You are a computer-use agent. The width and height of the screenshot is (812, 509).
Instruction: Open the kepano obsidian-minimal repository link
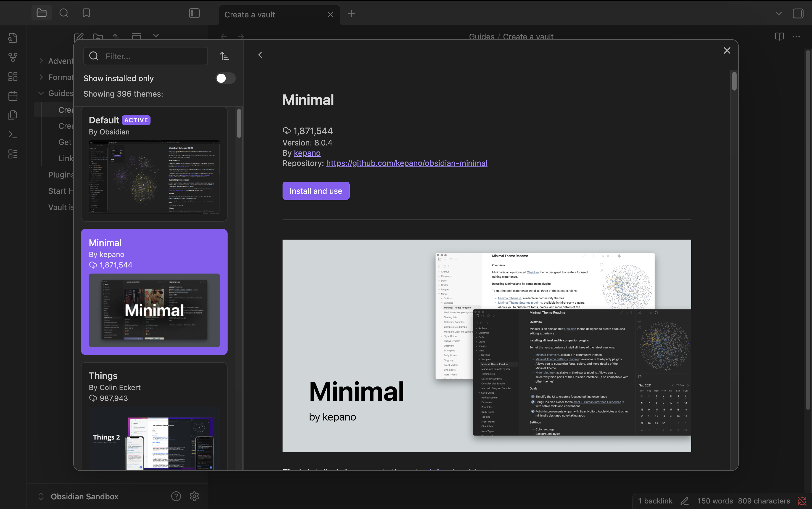click(407, 163)
